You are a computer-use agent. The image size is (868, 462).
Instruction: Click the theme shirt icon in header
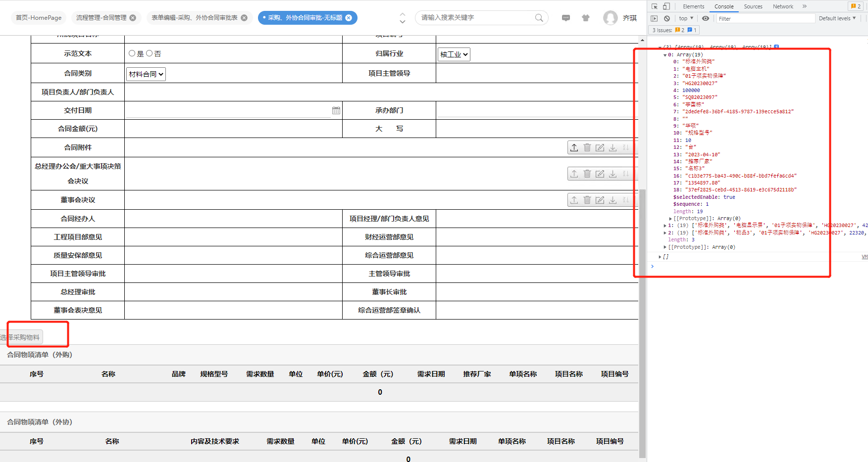(x=586, y=18)
